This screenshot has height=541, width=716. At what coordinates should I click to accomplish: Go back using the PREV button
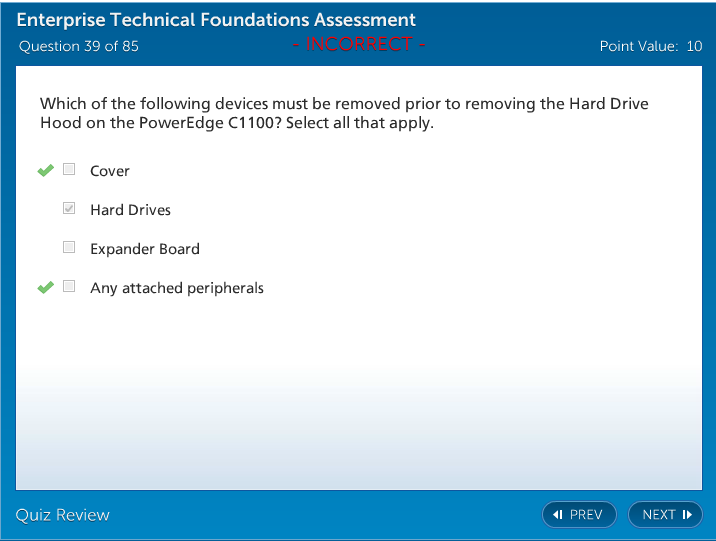(x=579, y=515)
